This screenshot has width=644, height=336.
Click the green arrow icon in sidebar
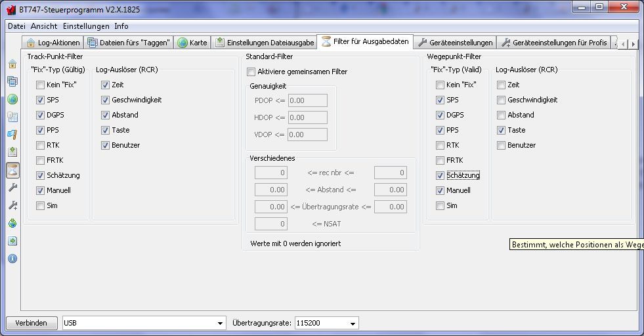pos(12,241)
